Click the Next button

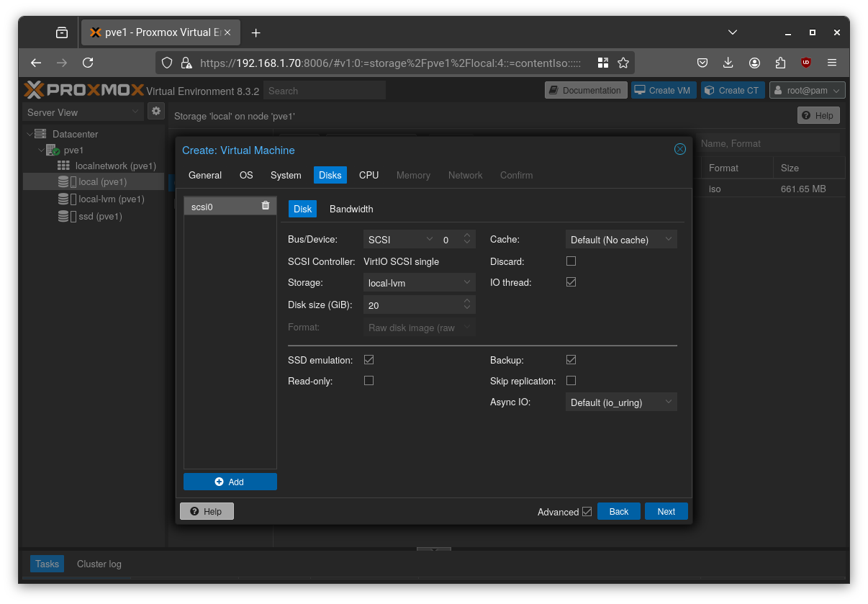665,511
